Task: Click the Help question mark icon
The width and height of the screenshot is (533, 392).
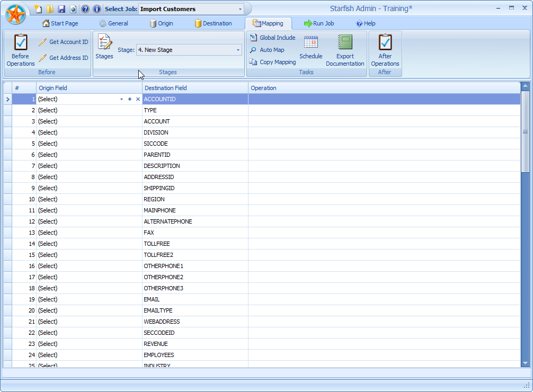Action: pos(85,8)
